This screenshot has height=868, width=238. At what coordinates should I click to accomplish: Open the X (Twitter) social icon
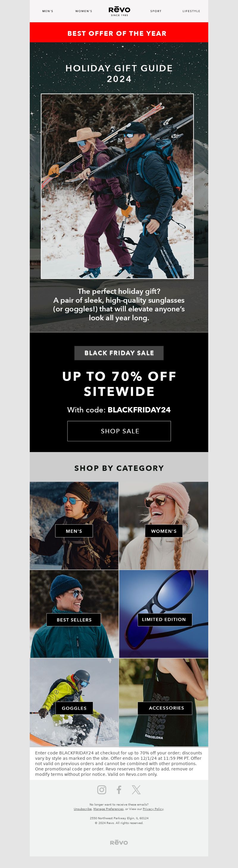136,789
